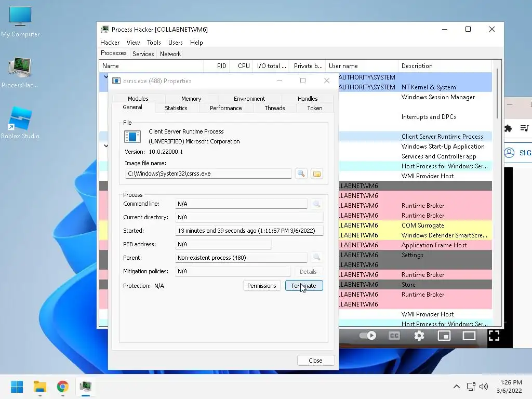Open Google Chrome from the taskbar
Screen dimensions: 532x399
click(63, 387)
